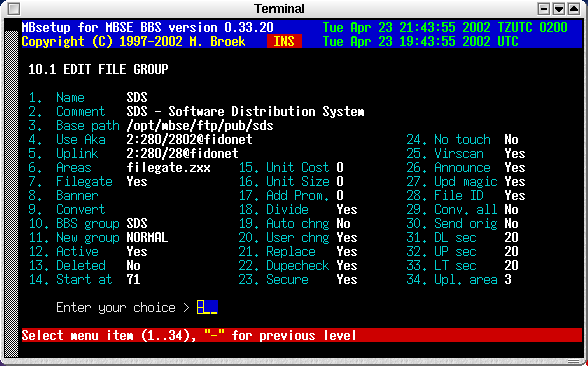Click the Comment SDS description text
This screenshot has width=588, height=366.
[x=245, y=112]
